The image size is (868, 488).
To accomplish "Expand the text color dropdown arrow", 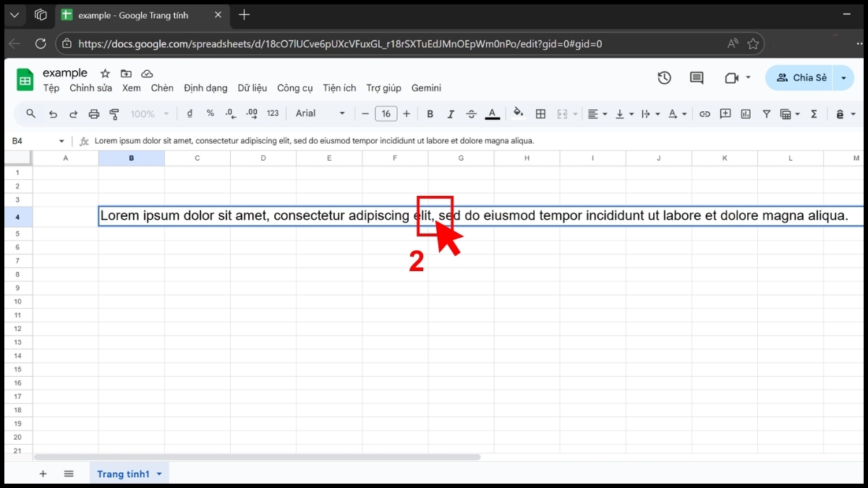I will [x=684, y=114].
